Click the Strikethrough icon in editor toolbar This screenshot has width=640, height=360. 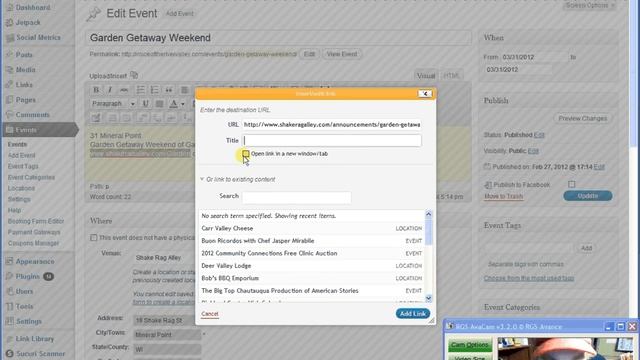pos(124,90)
